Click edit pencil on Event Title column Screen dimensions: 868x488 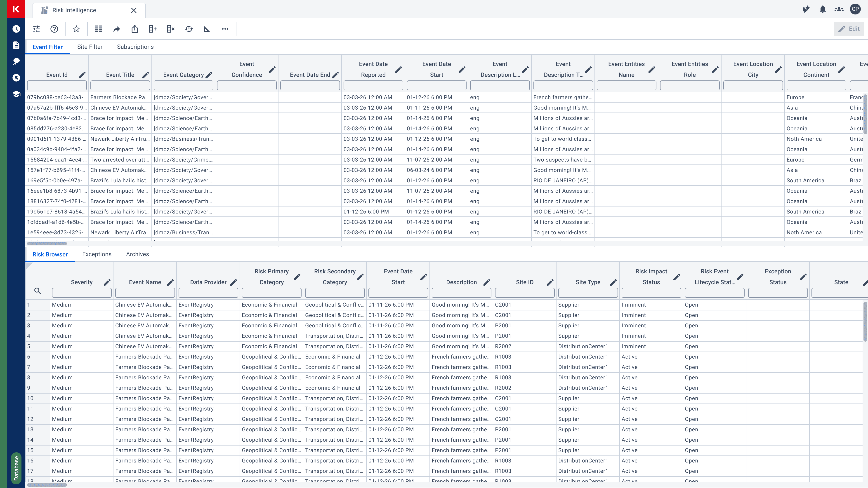coord(146,75)
